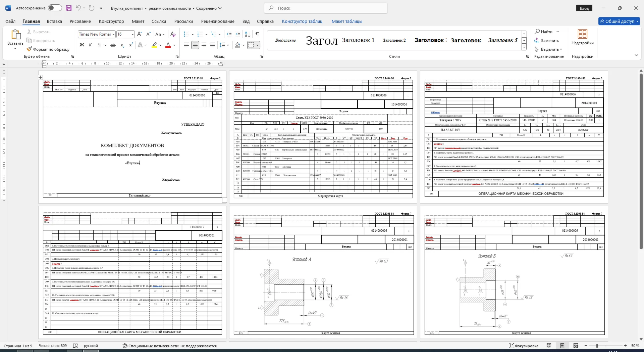Switch to Web Layout view icon
The image size is (644, 352).
pos(576,346)
